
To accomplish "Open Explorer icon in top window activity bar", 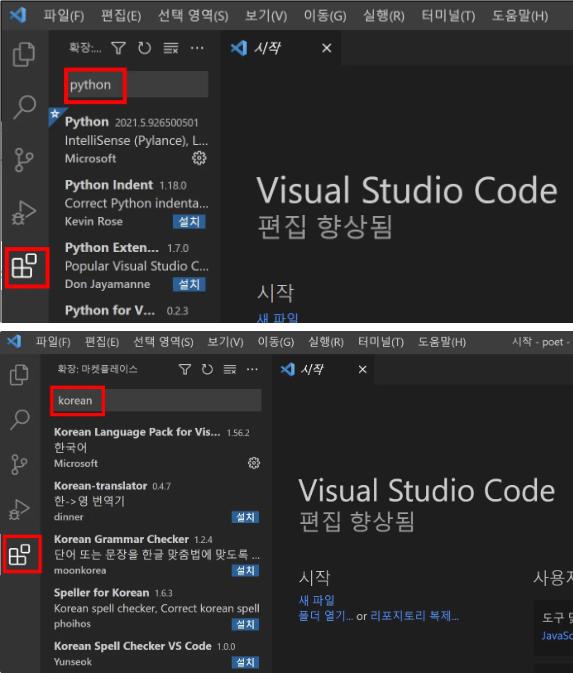I will (24, 54).
